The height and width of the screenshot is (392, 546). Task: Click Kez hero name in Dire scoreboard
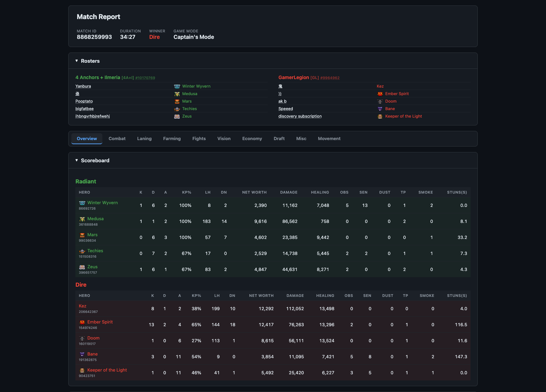click(83, 306)
